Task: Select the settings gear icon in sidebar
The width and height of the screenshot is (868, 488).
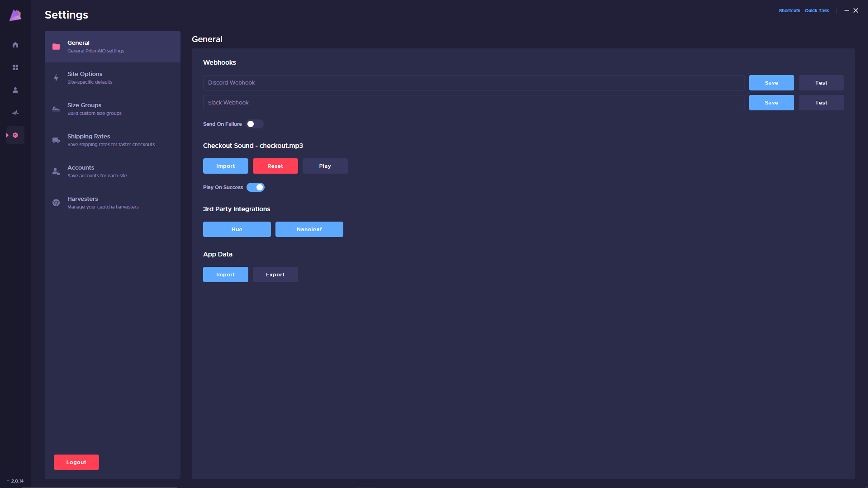Action: click(x=15, y=135)
